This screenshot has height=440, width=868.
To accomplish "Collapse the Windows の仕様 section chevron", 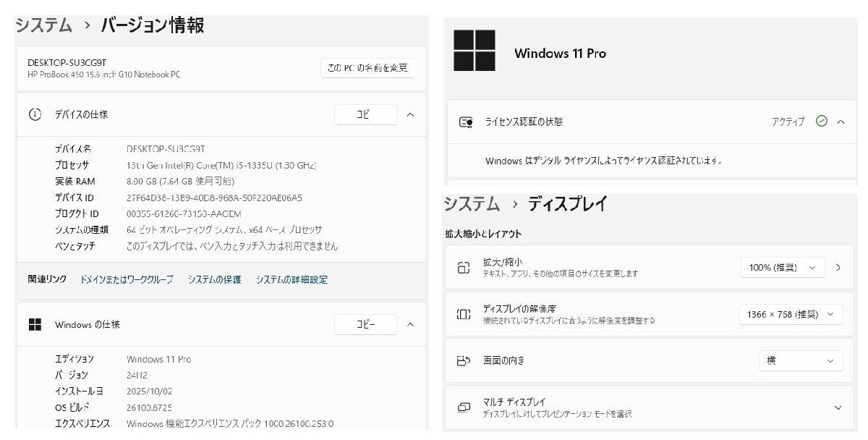I will 410,324.
